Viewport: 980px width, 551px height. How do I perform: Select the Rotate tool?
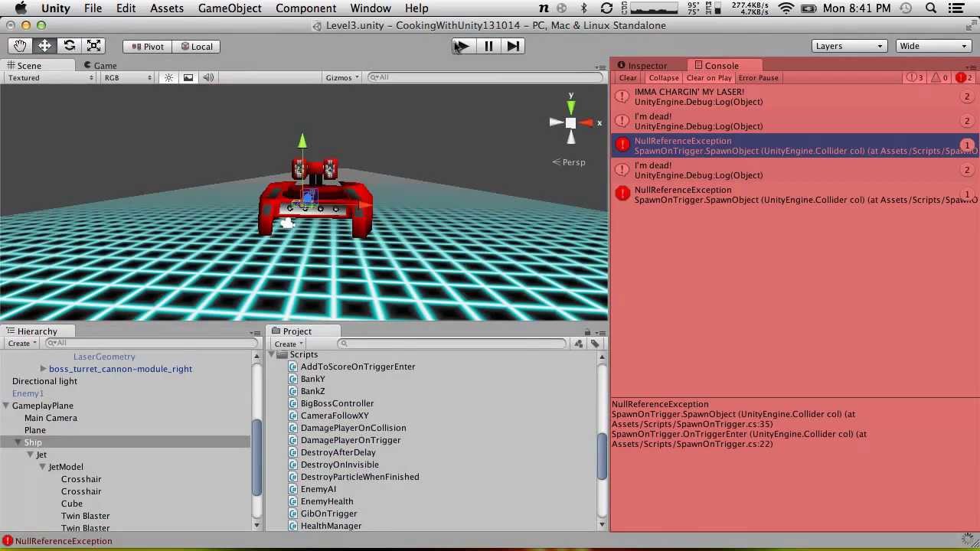(69, 46)
